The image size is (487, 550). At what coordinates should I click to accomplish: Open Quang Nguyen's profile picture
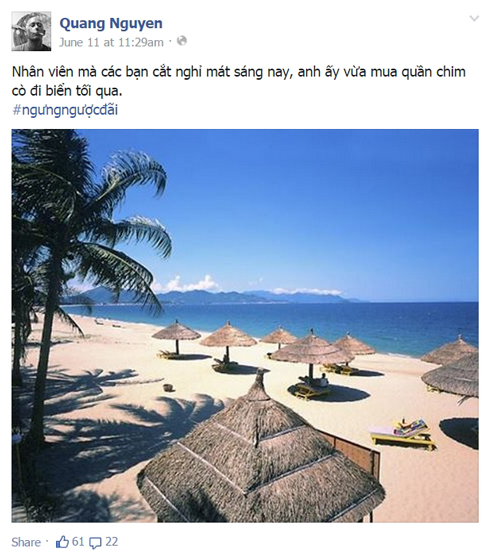tap(31, 31)
